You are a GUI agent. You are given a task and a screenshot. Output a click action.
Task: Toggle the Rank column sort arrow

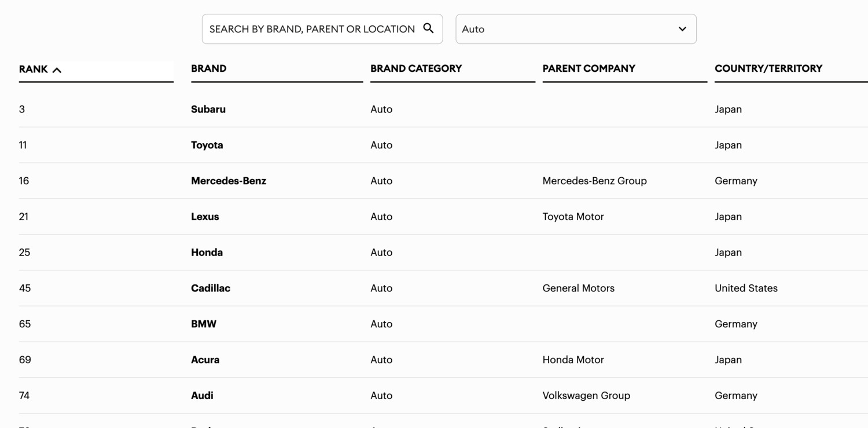coord(57,70)
